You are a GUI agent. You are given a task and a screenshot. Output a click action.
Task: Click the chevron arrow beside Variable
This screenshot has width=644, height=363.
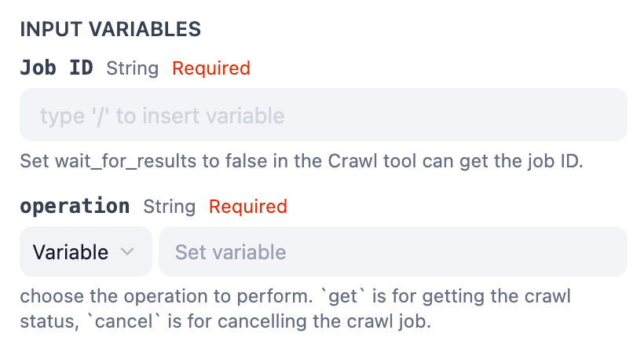point(127,251)
